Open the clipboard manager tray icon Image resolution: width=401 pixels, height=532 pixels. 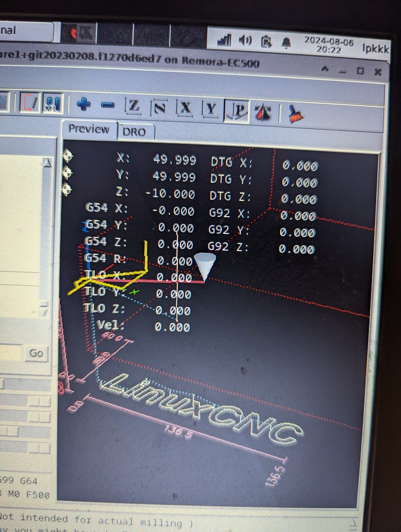(267, 42)
